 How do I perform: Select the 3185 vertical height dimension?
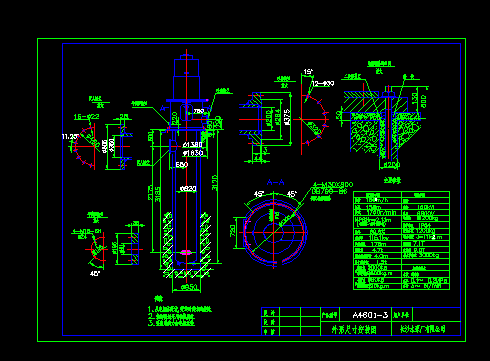157,194
